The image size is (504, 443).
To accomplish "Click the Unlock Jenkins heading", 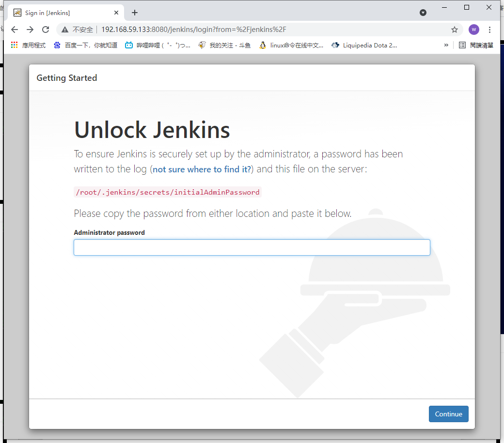I will [x=152, y=130].
